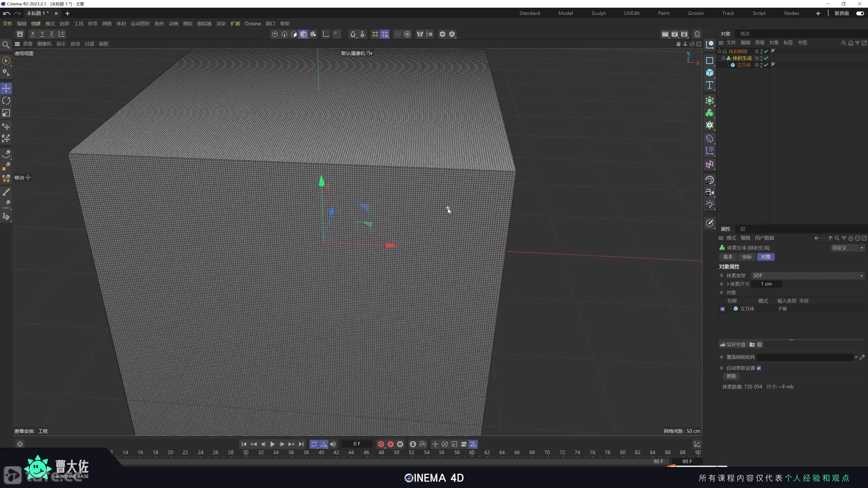Viewport: 868px width, 488px height.
Task: Click the Volume Builder green icon
Action: coord(709,113)
